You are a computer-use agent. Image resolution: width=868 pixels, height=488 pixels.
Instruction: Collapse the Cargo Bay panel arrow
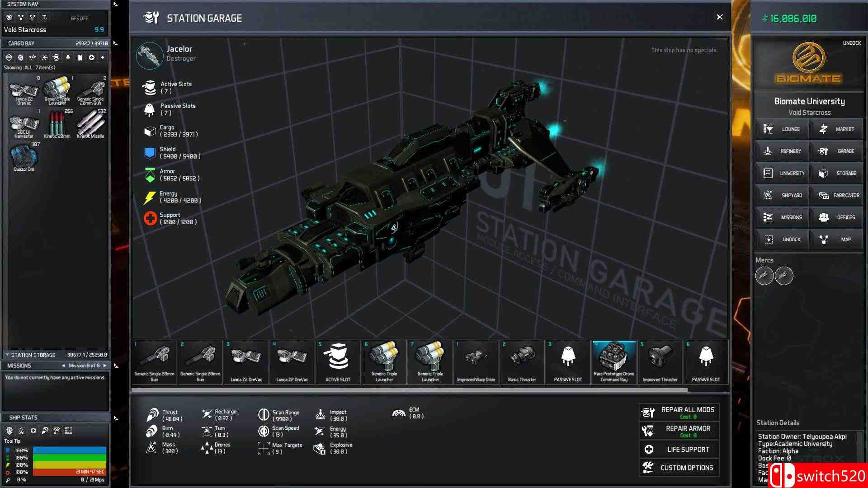click(116, 43)
